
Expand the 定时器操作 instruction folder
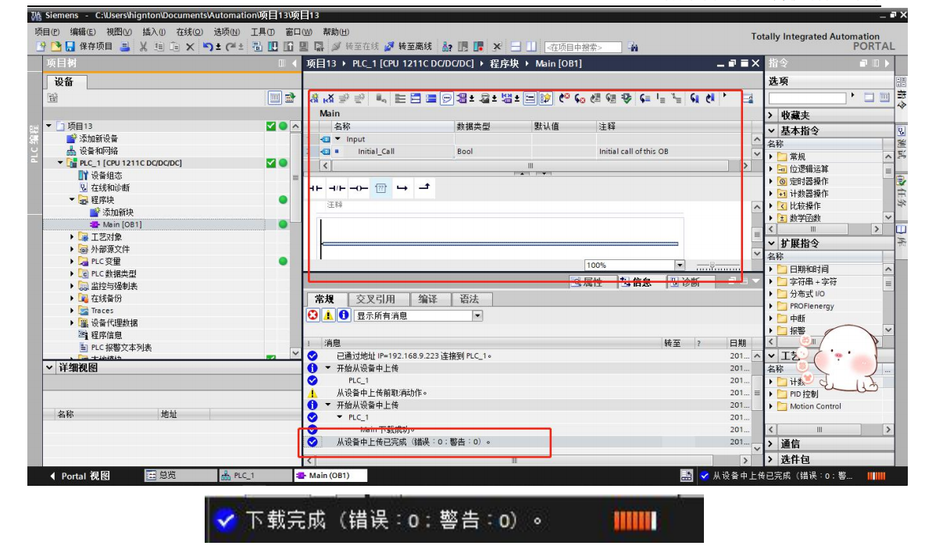tap(771, 181)
